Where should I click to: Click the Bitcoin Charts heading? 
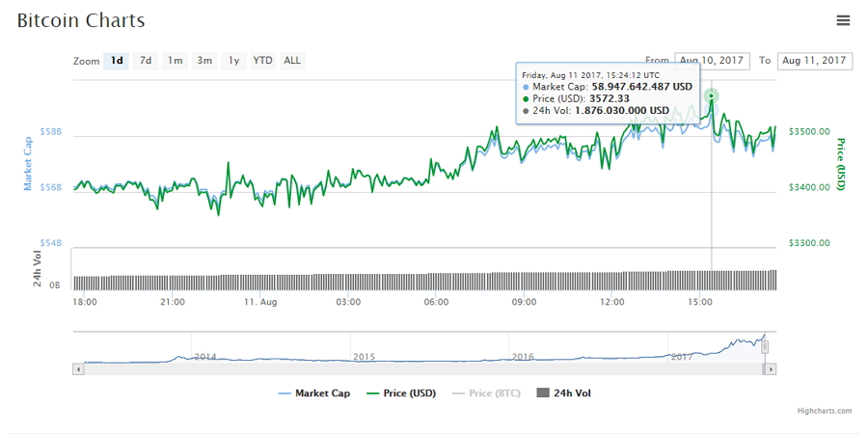[x=81, y=20]
